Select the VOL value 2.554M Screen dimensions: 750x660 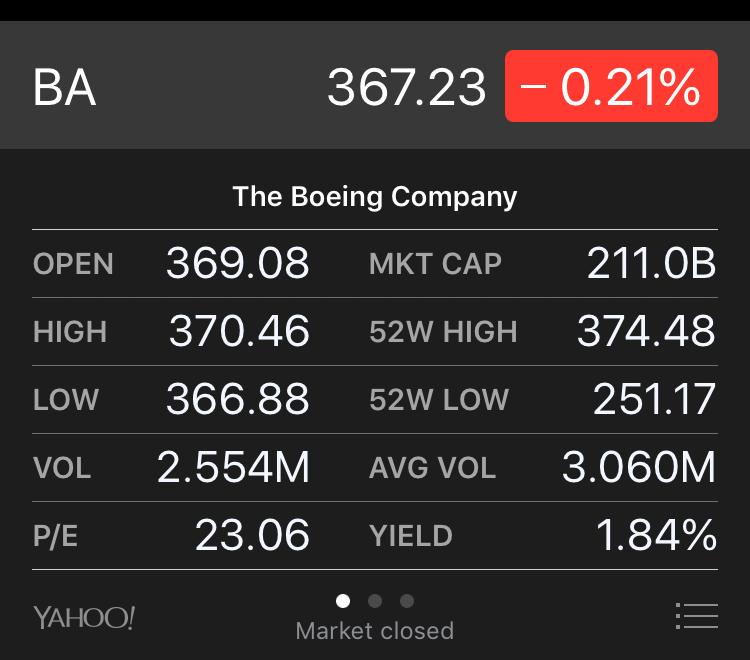[x=233, y=467]
